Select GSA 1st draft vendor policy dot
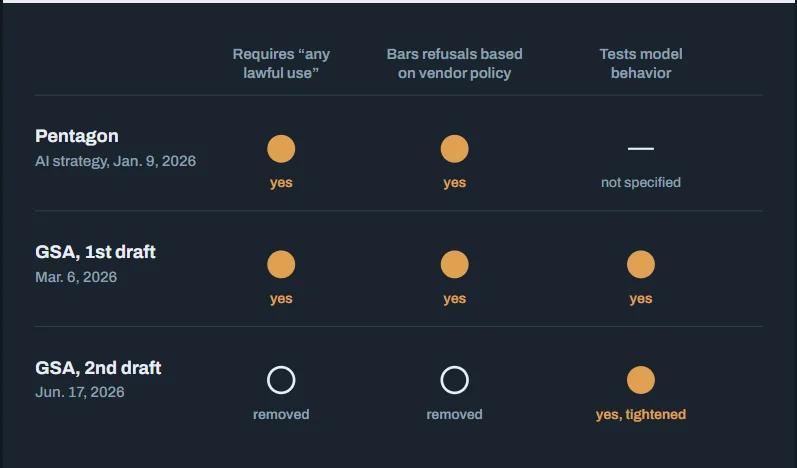Image resolution: width=797 pixels, height=468 pixels. click(454, 264)
